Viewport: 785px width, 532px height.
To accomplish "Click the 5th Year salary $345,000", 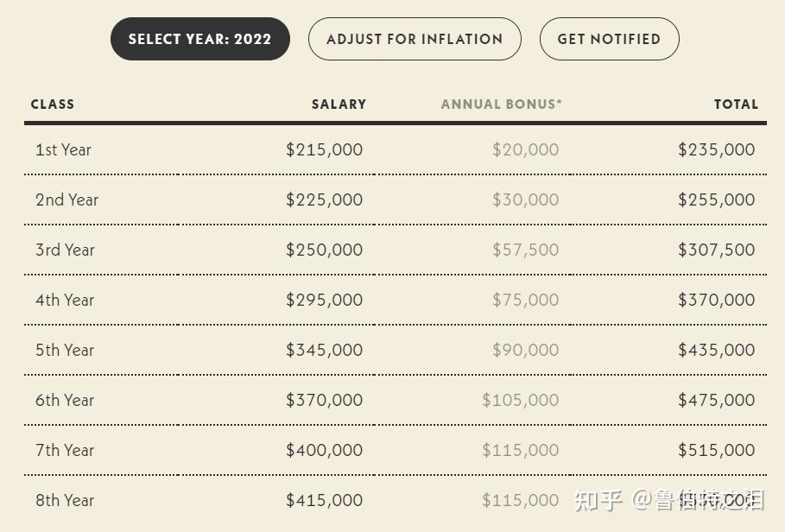I will click(x=324, y=350).
